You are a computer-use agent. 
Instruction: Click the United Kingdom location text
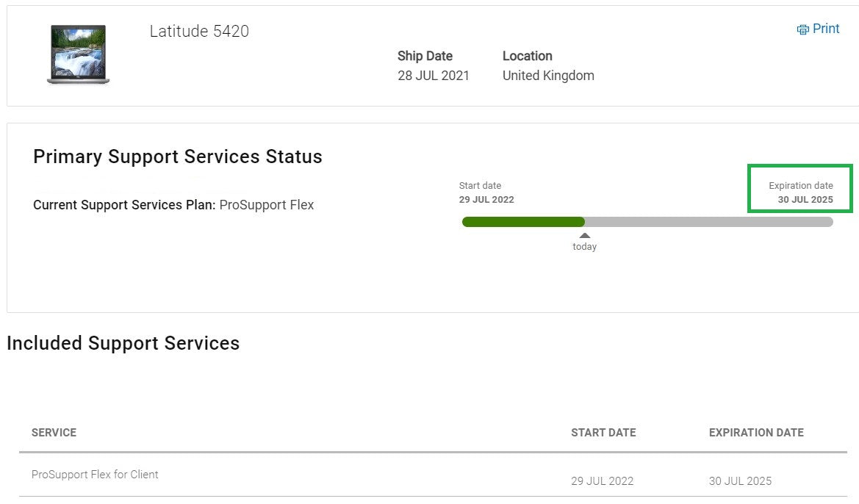[x=548, y=76]
